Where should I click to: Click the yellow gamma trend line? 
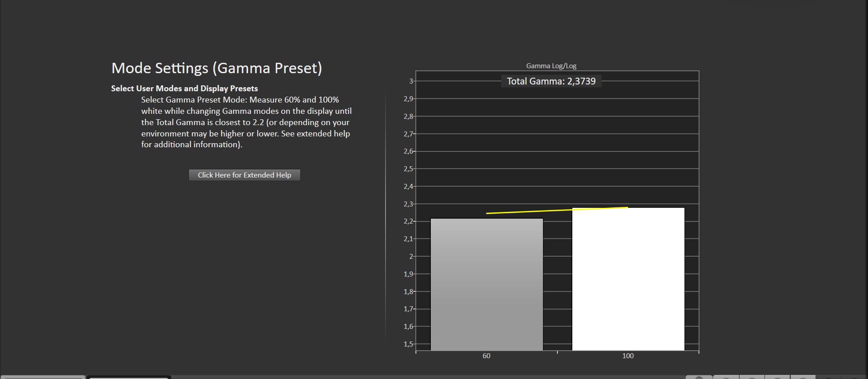557,211
